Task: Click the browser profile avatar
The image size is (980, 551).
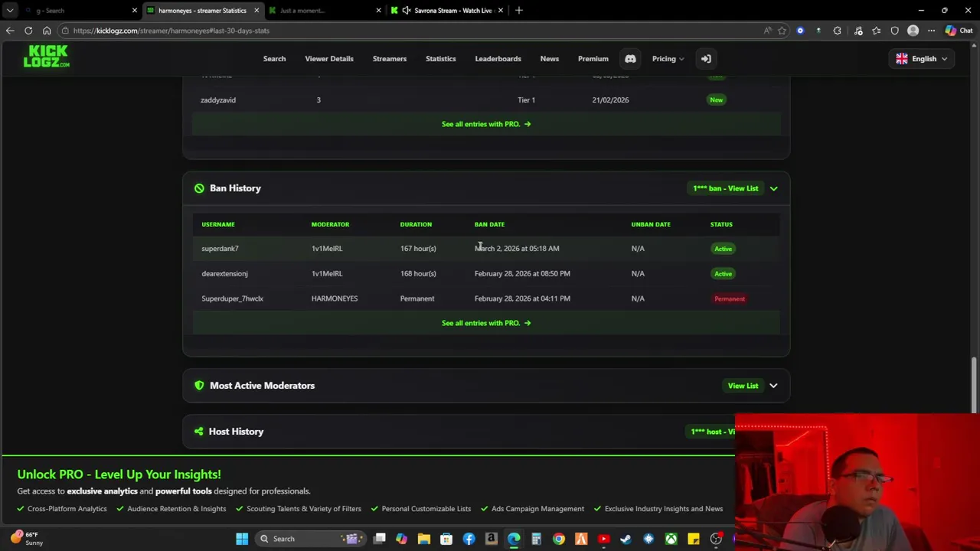Action: pyautogui.click(x=913, y=31)
